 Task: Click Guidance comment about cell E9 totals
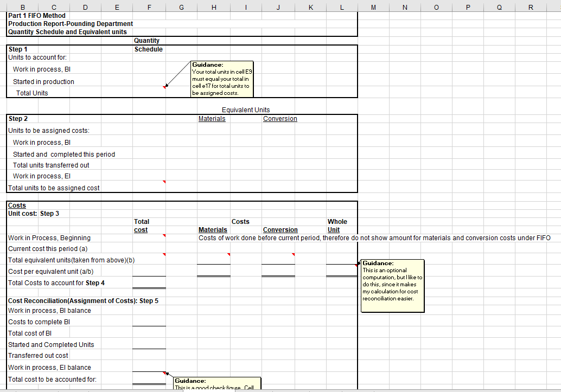[x=222, y=79]
